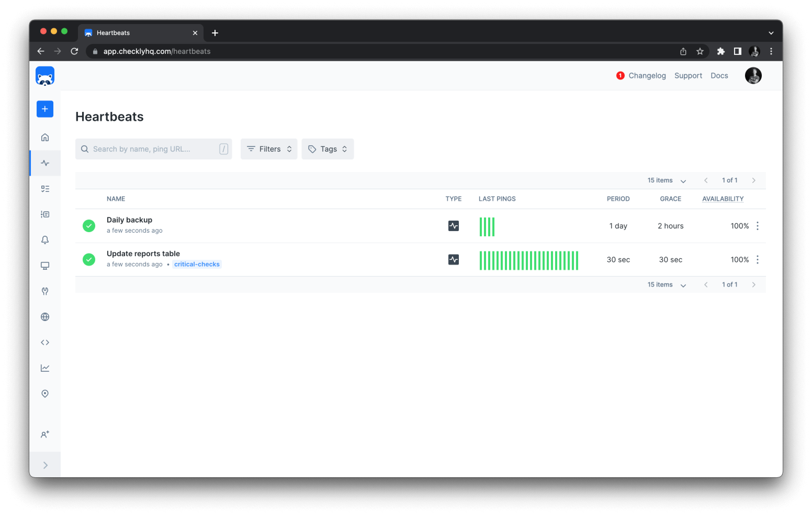Viewport: 812px width, 516px height.
Task: Open Update reports table options menu
Action: (757, 260)
